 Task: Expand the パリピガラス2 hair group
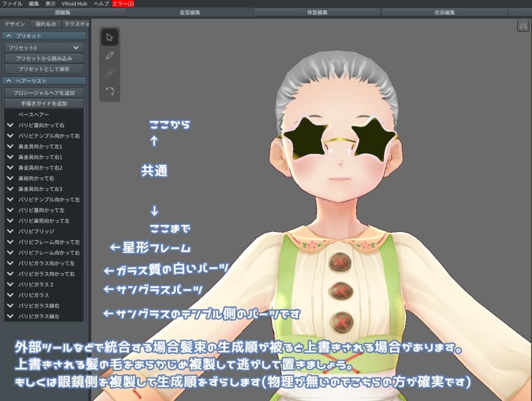pyautogui.click(x=10, y=285)
